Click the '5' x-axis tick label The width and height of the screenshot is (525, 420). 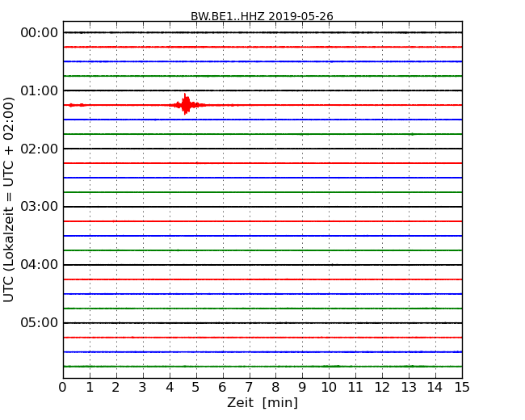(x=196, y=388)
